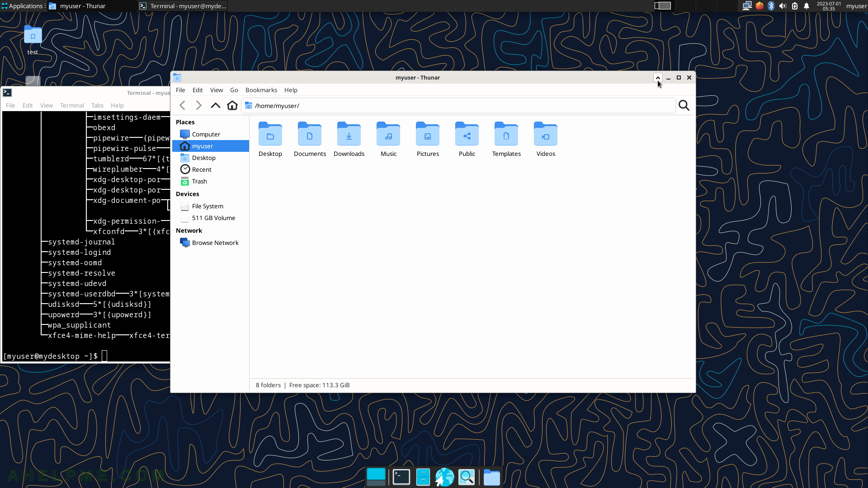This screenshot has height=488, width=868.
Task: Open File System under Devices
Action: (x=211, y=206)
